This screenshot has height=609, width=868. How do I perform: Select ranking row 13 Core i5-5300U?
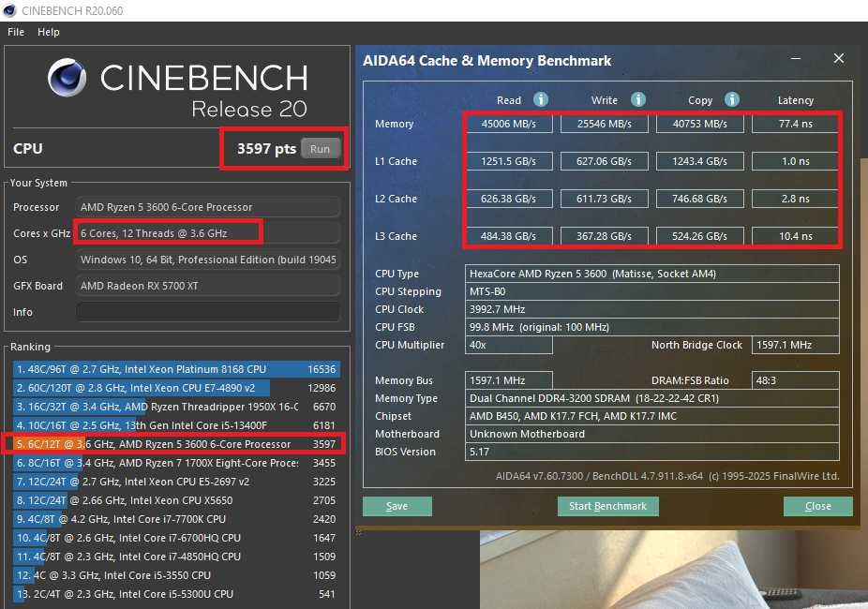click(x=176, y=594)
